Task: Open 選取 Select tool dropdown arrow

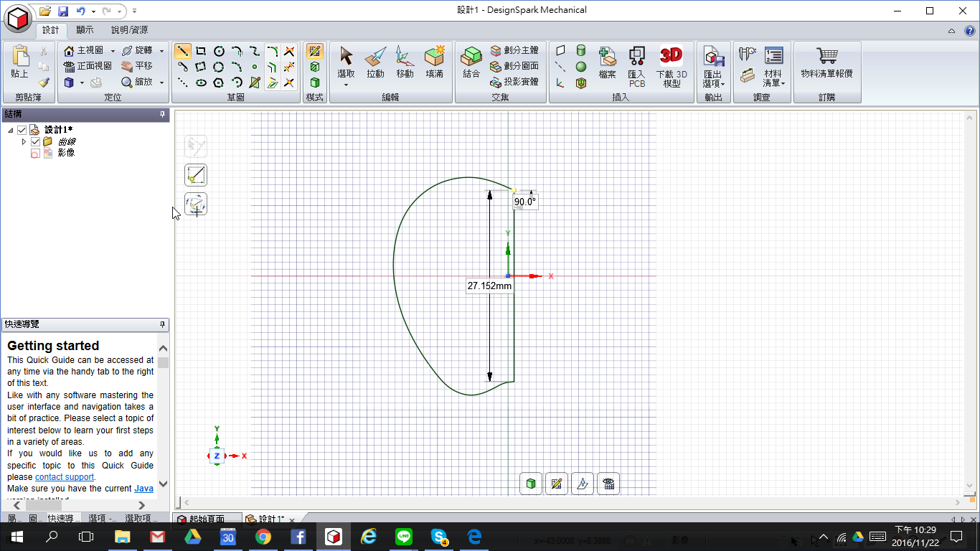Action: tap(346, 85)
